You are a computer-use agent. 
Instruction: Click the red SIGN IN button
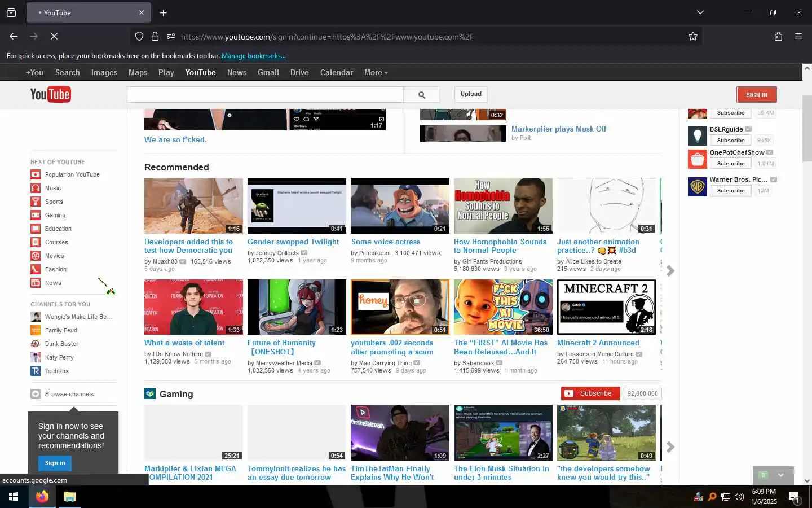(x=757, y=95)
